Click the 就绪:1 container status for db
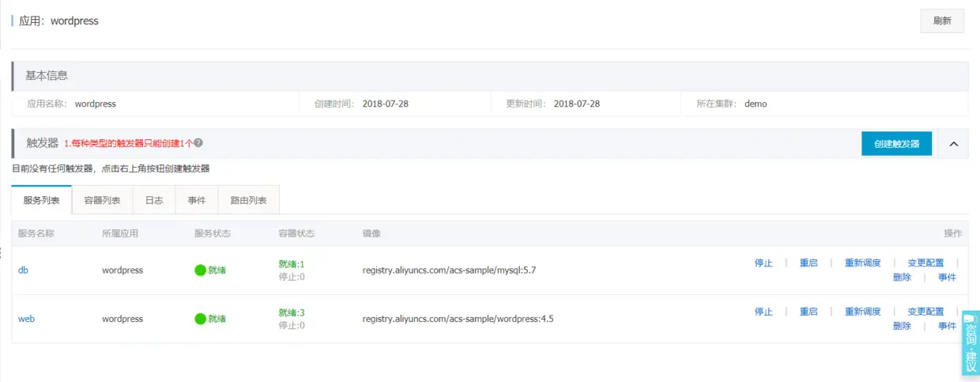The height and width of the screenshot is (382, 980). tap(292, 263)
